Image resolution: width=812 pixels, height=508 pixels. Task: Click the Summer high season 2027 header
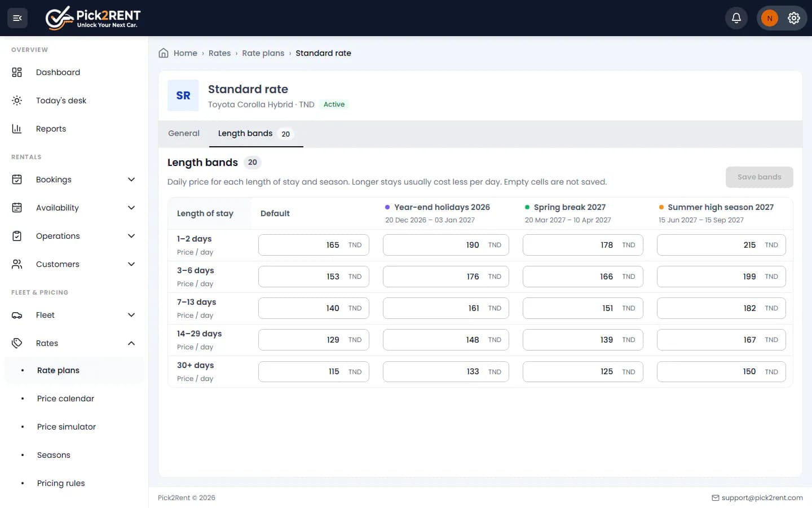721,207
